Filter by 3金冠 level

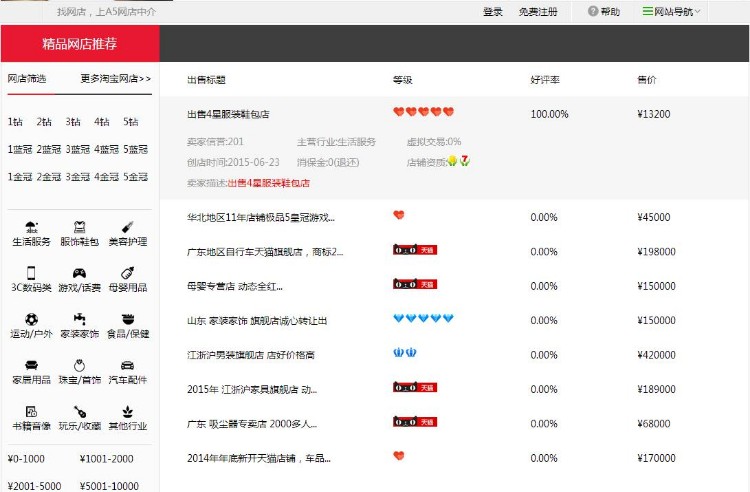tap(77, 176)
